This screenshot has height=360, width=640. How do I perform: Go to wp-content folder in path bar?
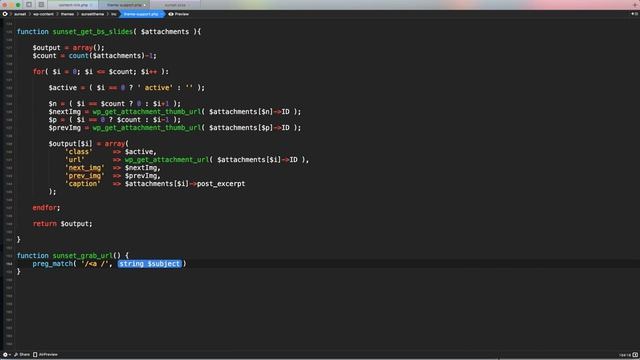(43, 14)
